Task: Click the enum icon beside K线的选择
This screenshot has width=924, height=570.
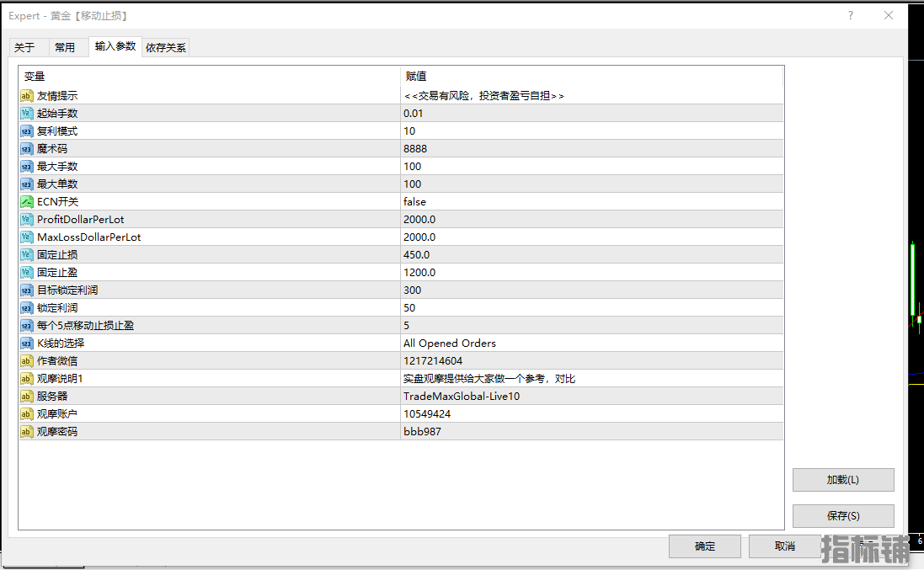Action: point(26,343)
